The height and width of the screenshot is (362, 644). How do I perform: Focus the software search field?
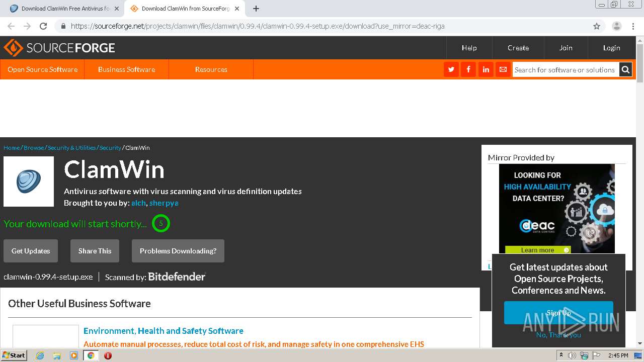pyautogui.click(x=566, y=70)
